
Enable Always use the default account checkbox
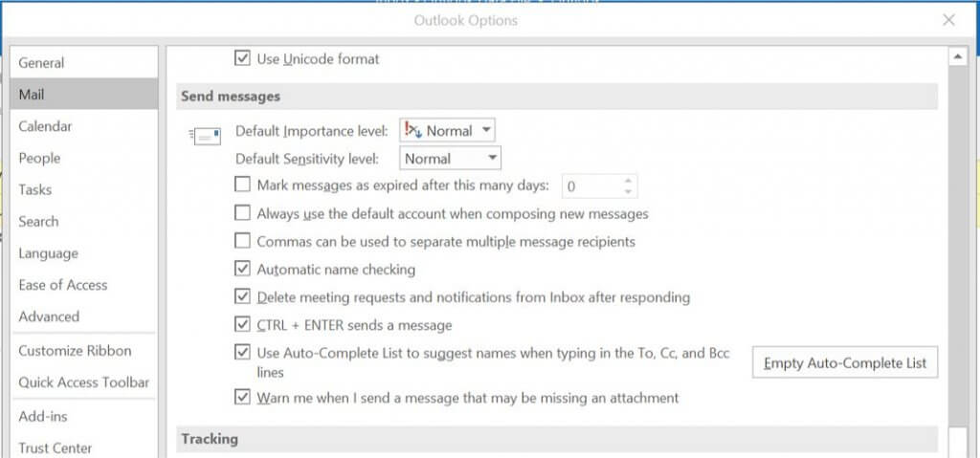pyautogui.click(x=242, y=213)
